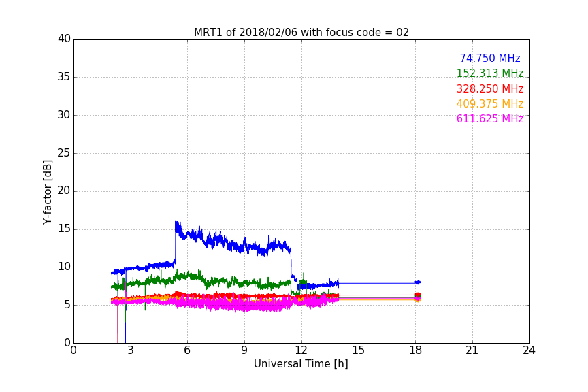Click x-axis tick label '9'
This screenshot has width=588, height=392.
(x=244, y=350)
